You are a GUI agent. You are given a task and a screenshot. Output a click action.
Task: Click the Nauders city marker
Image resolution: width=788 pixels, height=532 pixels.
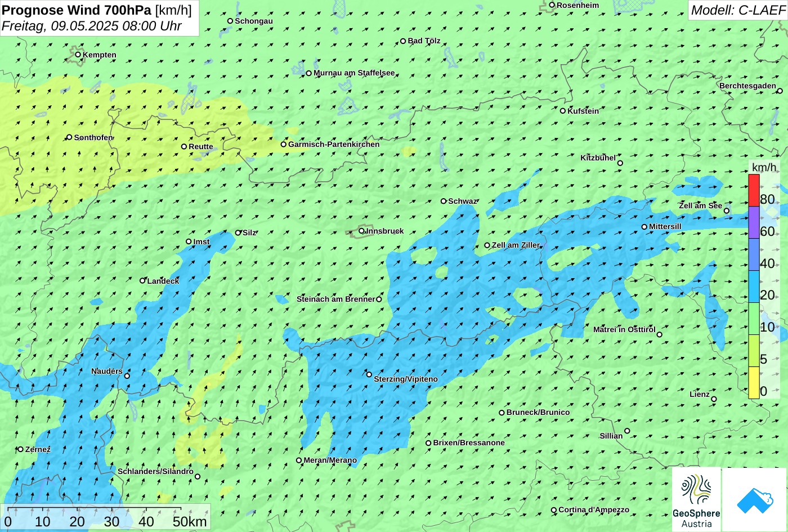[127, 376]
